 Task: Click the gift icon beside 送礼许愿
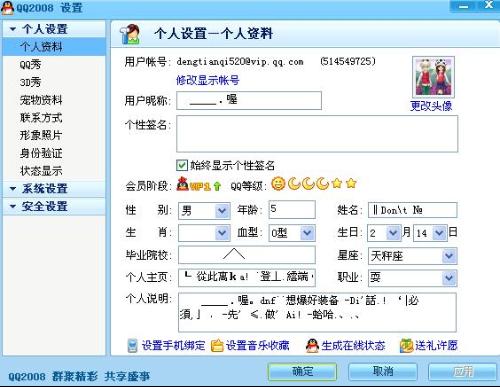[406, 346]
